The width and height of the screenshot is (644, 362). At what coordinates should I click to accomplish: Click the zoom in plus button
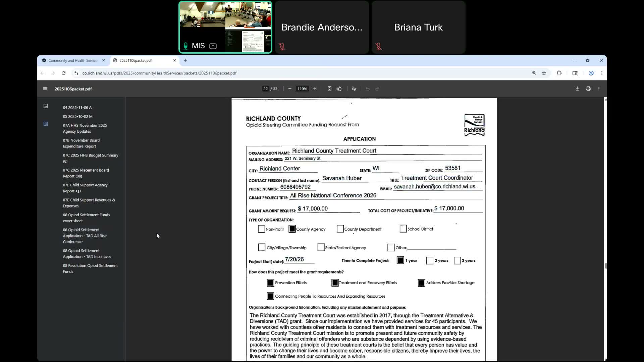click(x=315, y=89)
